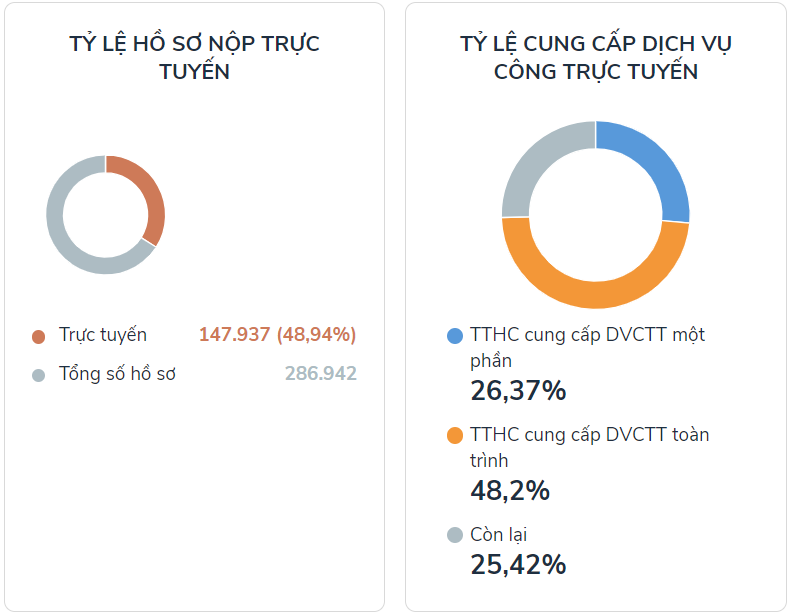Screen dimensions: 791x616
Task: Click the orange DVCTT toàn trình legend dot
Action: pyautogui.click(x=455, y=435)
